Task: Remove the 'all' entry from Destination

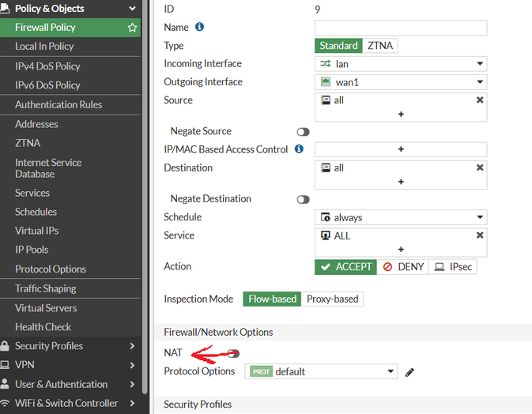Action: pyautogui.click(x=479, y=167)
